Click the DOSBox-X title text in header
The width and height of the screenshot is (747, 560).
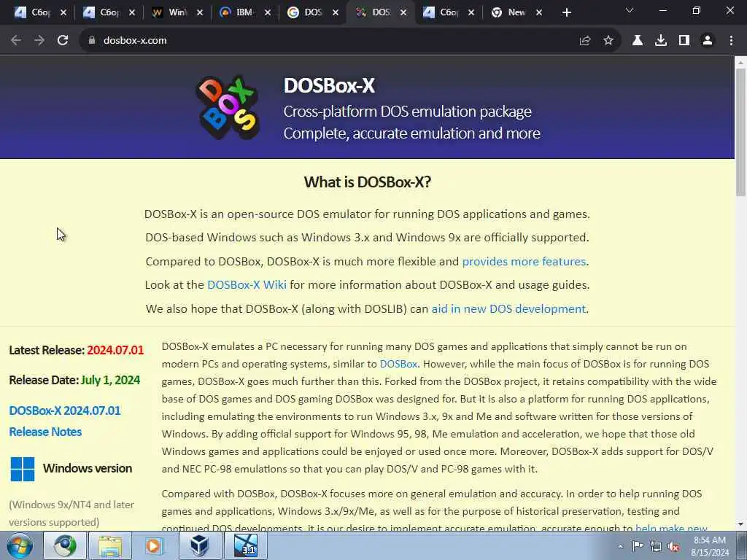[x=329, y=86]
